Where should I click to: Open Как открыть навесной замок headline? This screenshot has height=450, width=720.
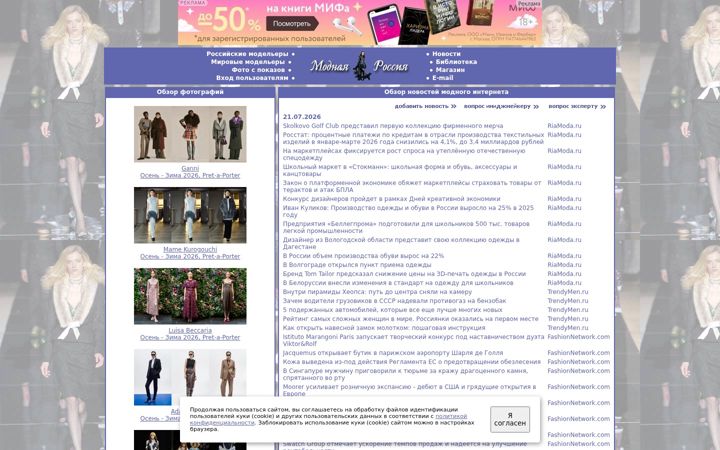(384, 328)
